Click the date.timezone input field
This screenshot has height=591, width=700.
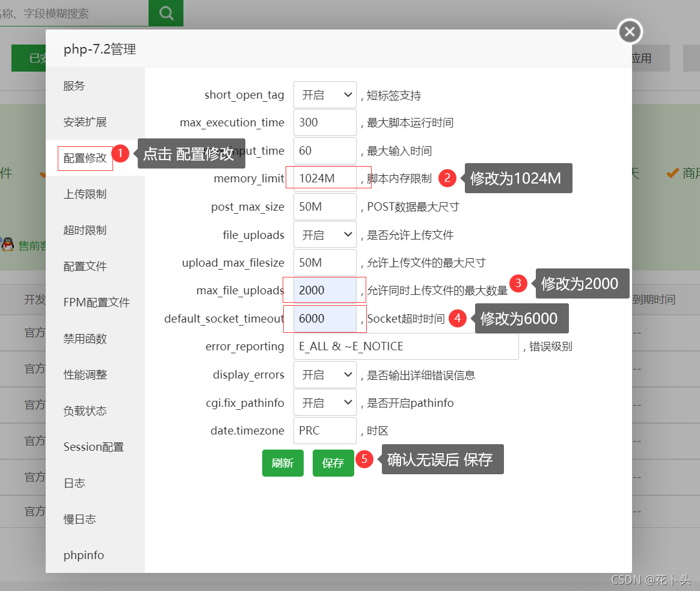tap(325, 430)
